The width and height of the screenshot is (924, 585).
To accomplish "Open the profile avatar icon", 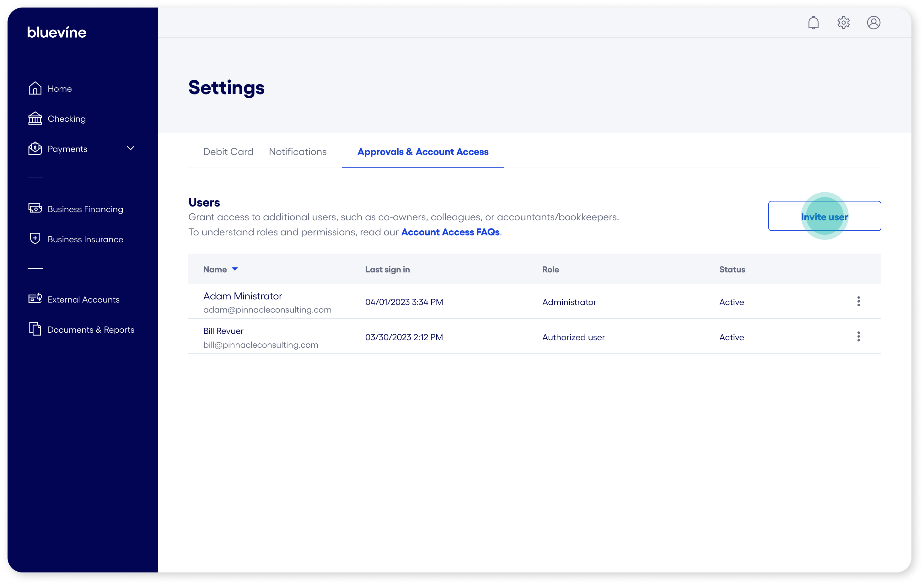I will [x=873, y=23].
